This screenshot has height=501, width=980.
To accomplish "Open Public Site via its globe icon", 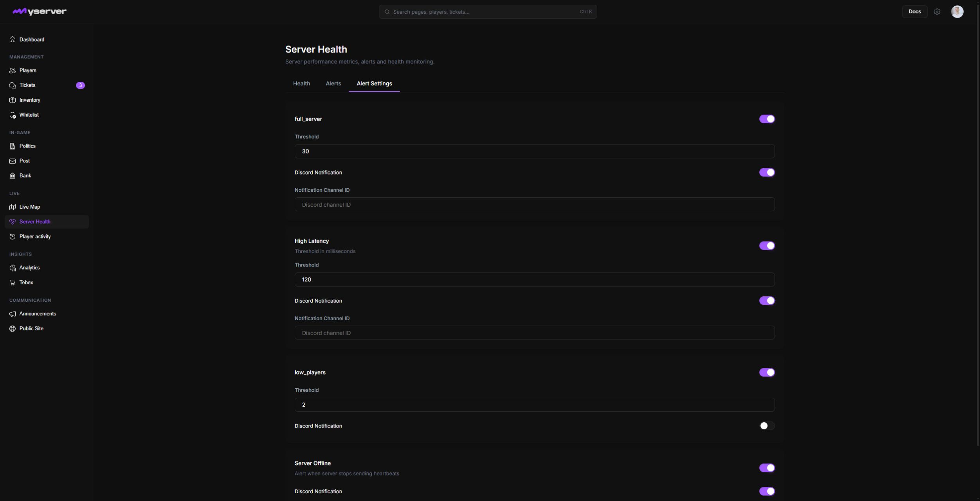I will [x=13, y=329].
